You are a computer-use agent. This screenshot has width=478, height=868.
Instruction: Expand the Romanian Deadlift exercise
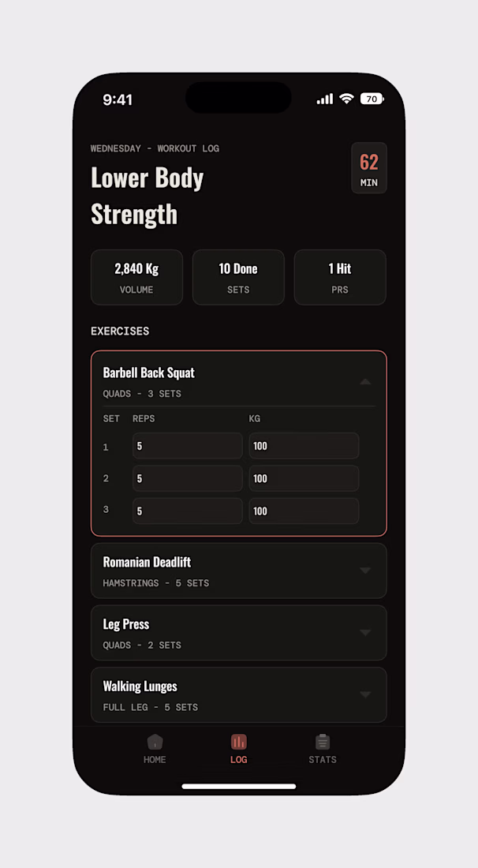(x=364, y=571)
